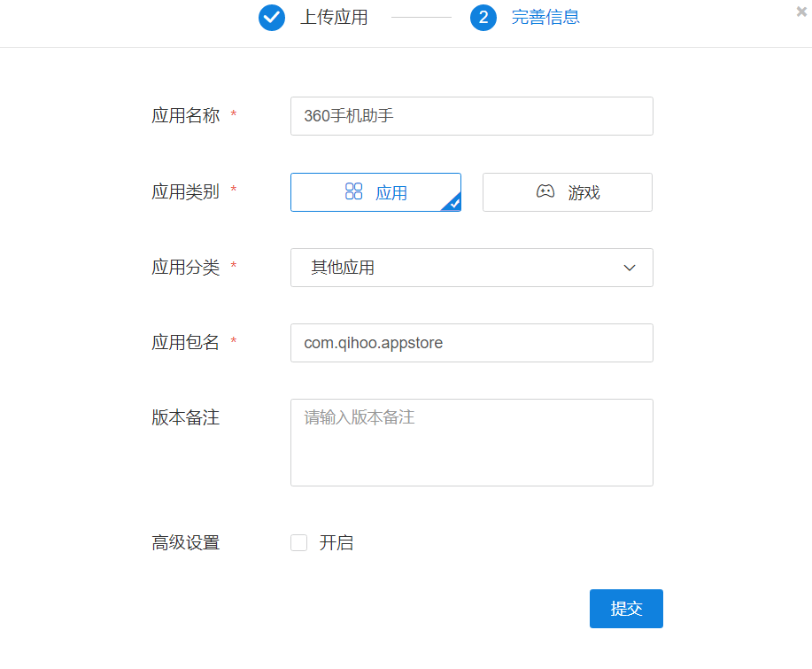Click the step 2 circle icon
The height and width of the screenshot is (669, 812).
point(483,18)
